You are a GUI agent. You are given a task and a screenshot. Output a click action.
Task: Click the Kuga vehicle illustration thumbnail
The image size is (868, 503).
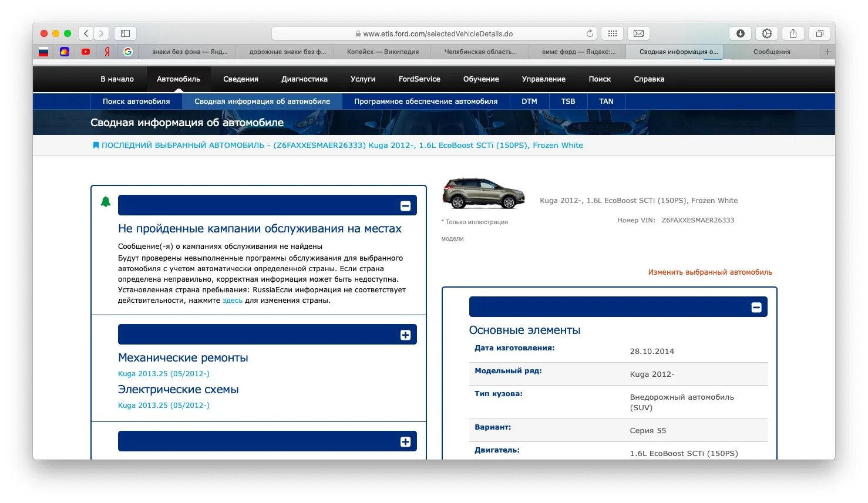coord(483,193)
